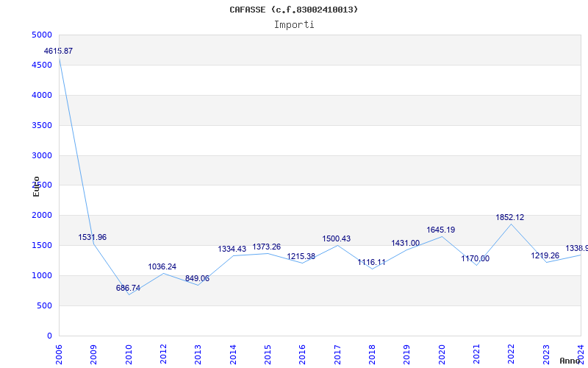Click the x-axis year 2009
Screen dimensions: 588x368
[94, 355]
